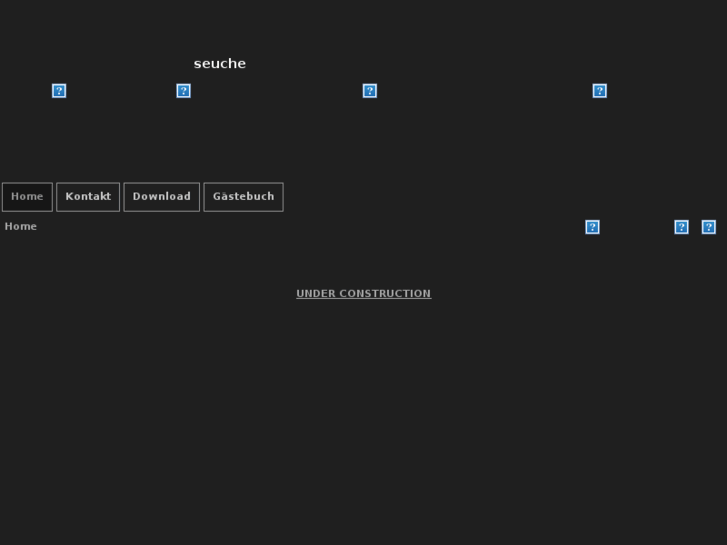Follow the UNDER CONSTRUCTION link
This screenshot has width=727, height=545.
[364, 294]
